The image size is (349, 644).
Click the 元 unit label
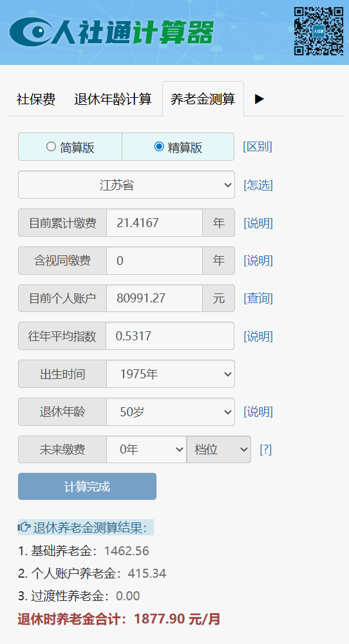tap(219, 298)
